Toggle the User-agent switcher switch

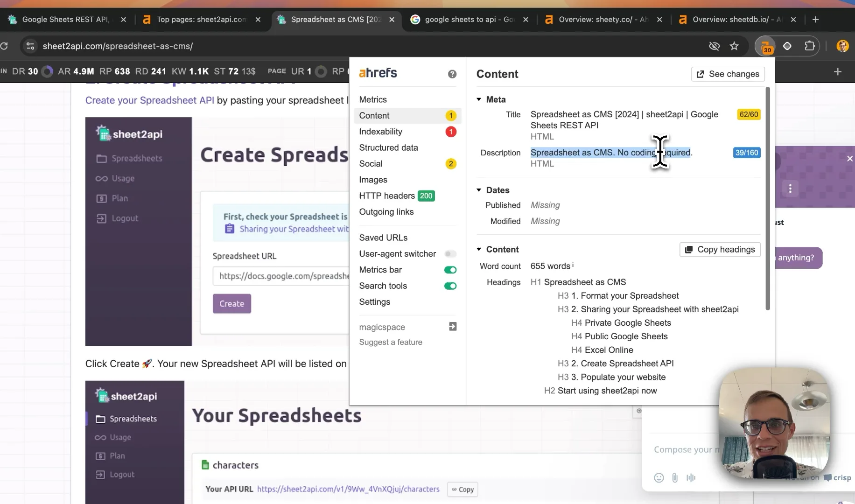[450, 254]
